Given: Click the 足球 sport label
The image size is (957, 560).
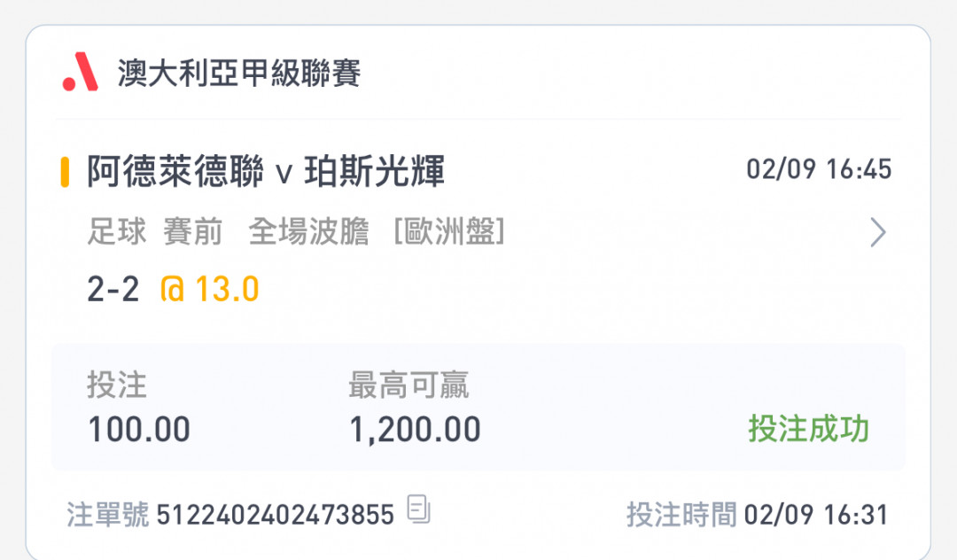Looking at the screenshot, I should click(x=117, y=232).
